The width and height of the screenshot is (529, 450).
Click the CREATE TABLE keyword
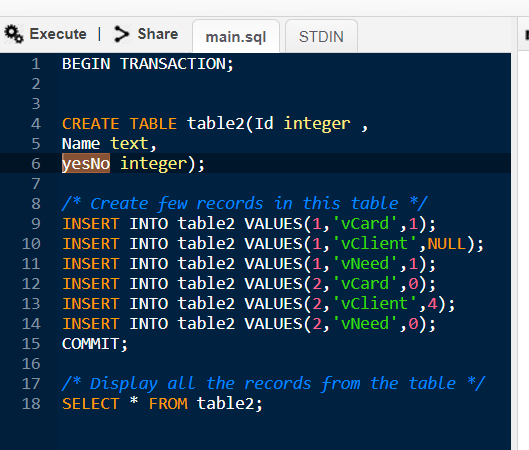(x=119, y=124)
